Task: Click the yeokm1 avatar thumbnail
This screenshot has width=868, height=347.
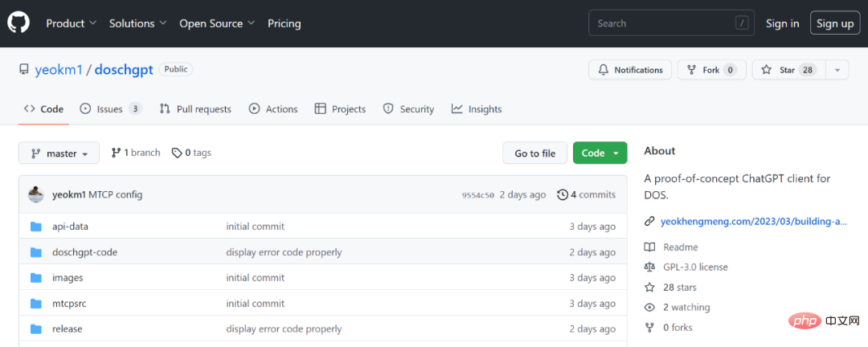Action: tap(36, 194)
